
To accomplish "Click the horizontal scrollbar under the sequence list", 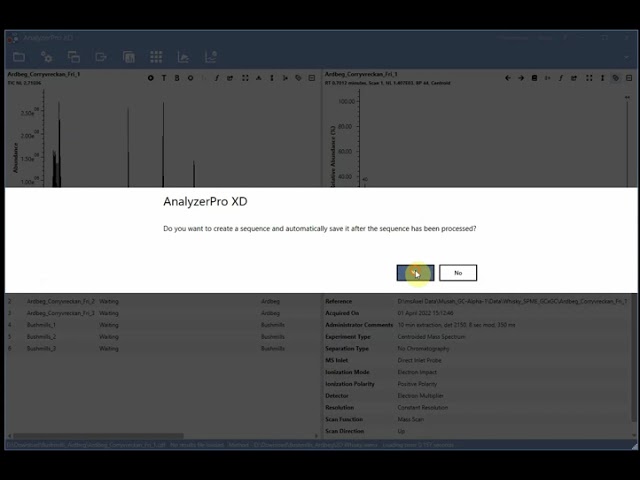I will click(98, 436).
